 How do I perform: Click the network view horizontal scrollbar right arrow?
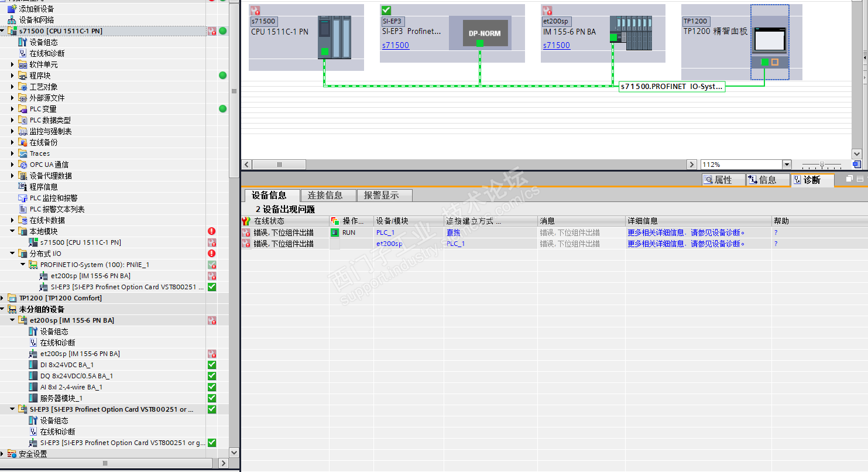pyautogui.click(x=692, y=165)
